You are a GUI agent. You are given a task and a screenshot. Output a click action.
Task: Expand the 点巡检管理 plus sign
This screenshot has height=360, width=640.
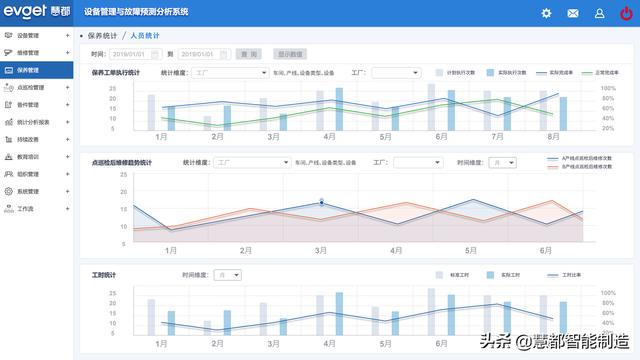pyautogui.click(x=67, y=87)
